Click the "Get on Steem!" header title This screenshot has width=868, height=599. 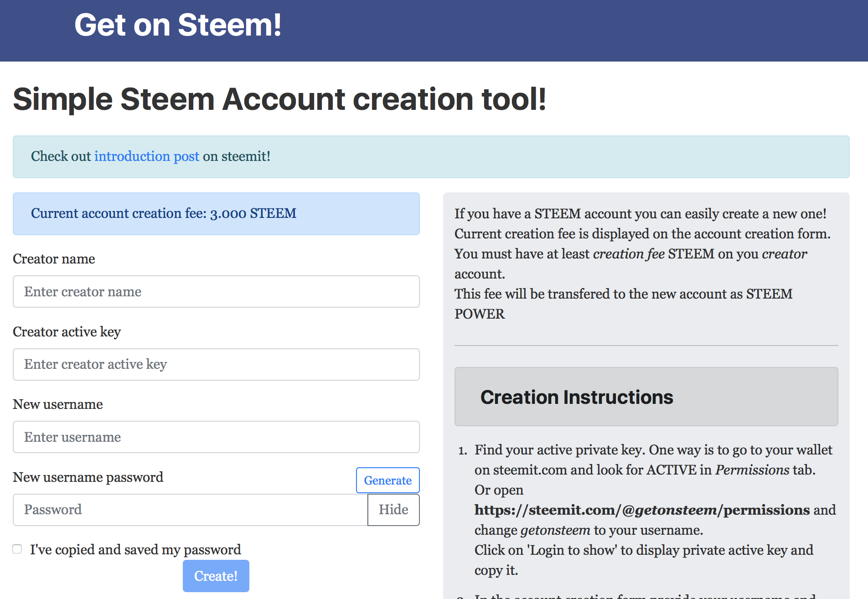pos(178,25)
